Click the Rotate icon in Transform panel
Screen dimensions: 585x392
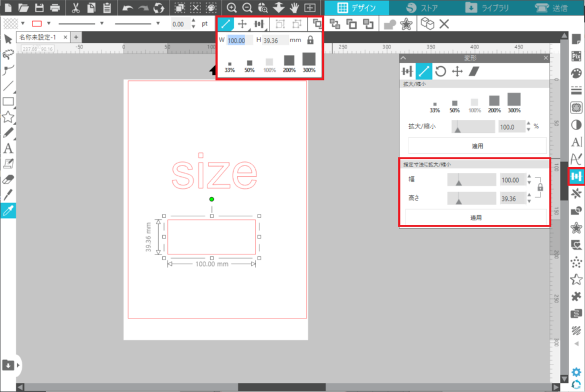[x=440, y=71]
